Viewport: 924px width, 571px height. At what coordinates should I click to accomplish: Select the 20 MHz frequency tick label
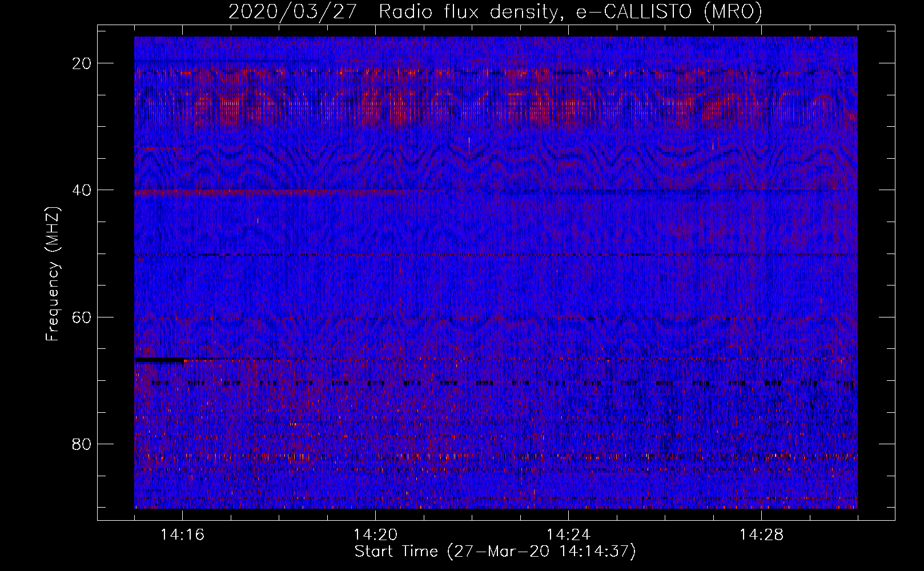pos(82,63)
